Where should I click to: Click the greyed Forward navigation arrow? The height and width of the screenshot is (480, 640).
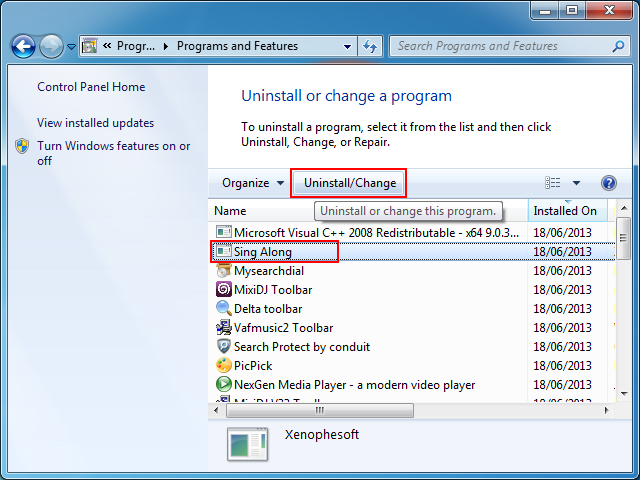(x=51, y=46)
